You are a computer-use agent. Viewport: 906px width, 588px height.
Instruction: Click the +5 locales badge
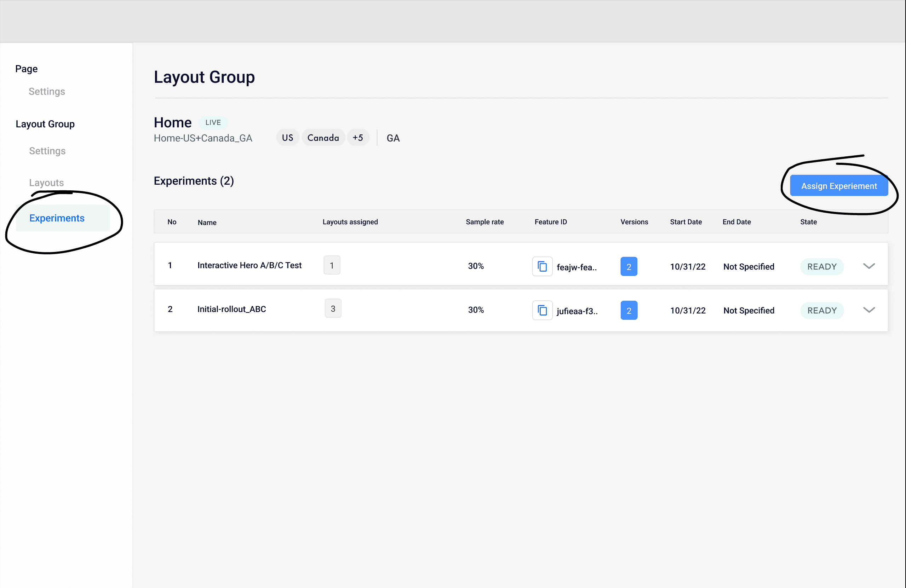click(358, 137)
